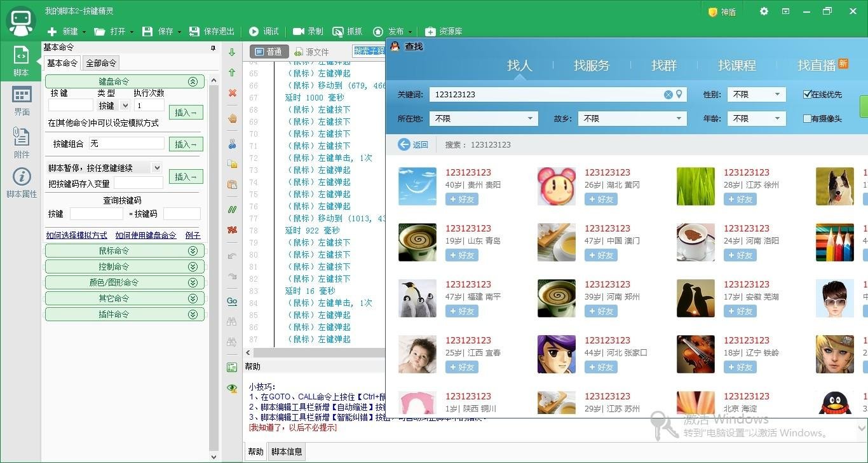868x463 pixels.
Task: Open 如何使用键盘命令 help link
Action: (x=146, y=235)
